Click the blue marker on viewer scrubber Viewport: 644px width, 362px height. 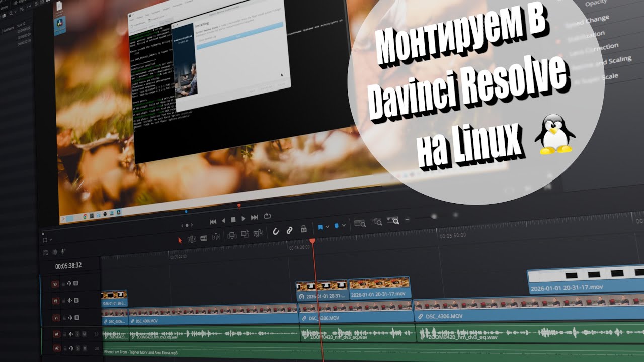[186, 212]
